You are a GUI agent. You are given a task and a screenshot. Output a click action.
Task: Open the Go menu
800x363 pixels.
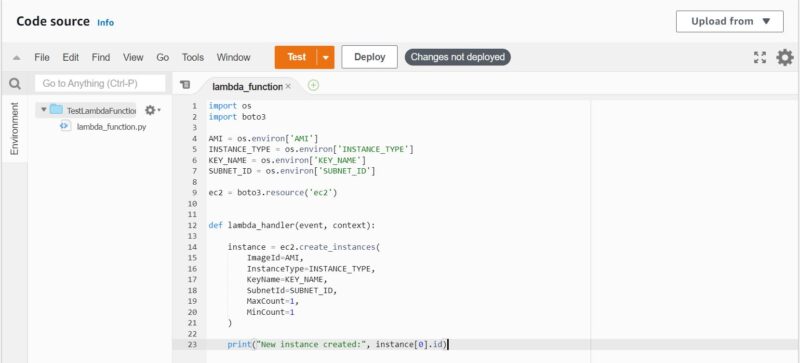pos(163,57)
